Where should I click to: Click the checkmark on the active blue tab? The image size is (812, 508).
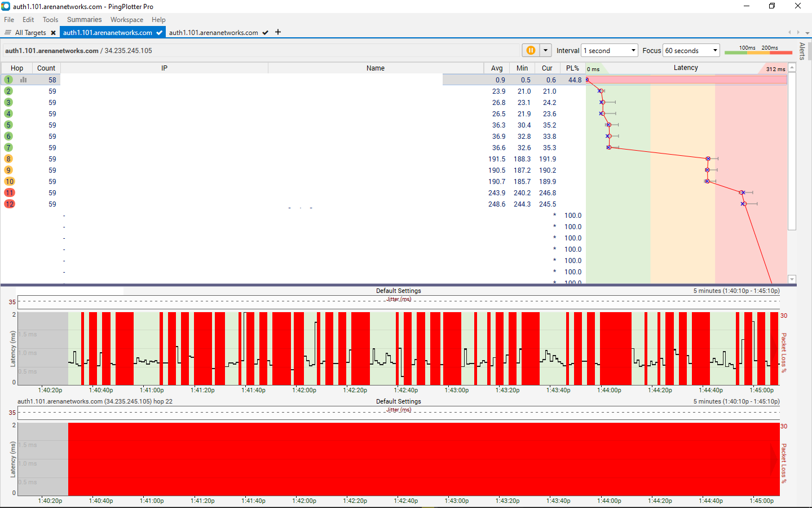(160, 33)
